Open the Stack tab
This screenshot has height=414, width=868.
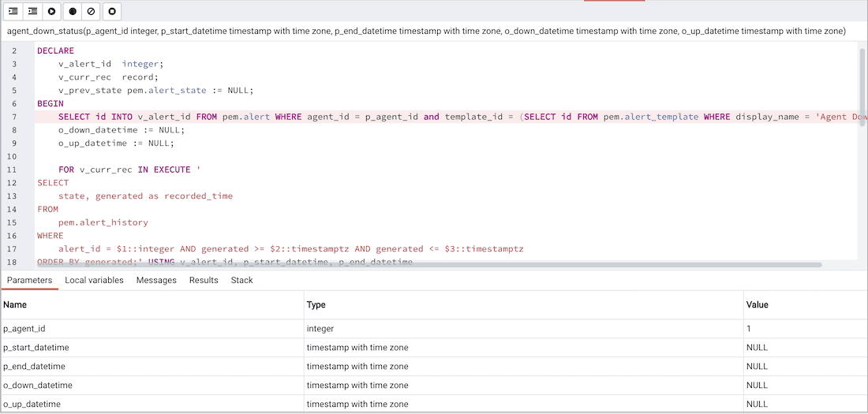241,280
